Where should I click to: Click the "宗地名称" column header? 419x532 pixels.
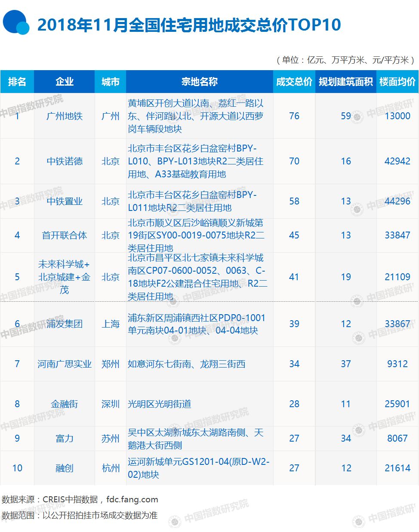(200, 82)
